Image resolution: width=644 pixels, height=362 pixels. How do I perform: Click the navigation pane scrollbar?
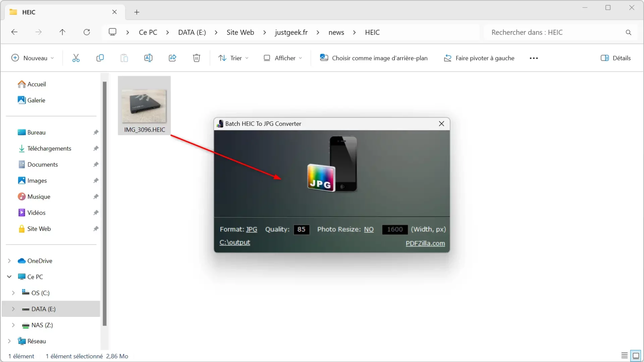coord(105,203)
